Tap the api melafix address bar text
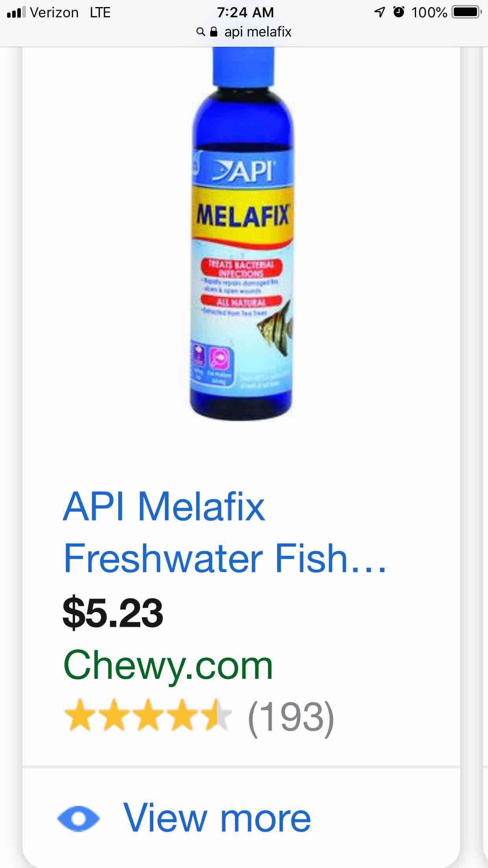The height and width of the screenshot is (868, 488). coord(258,32)
